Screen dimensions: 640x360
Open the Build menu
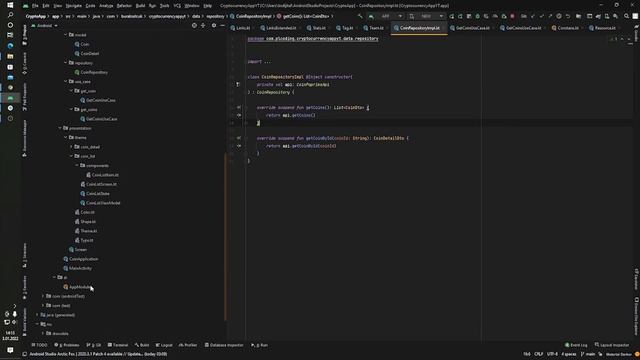(x=140, y=6)
